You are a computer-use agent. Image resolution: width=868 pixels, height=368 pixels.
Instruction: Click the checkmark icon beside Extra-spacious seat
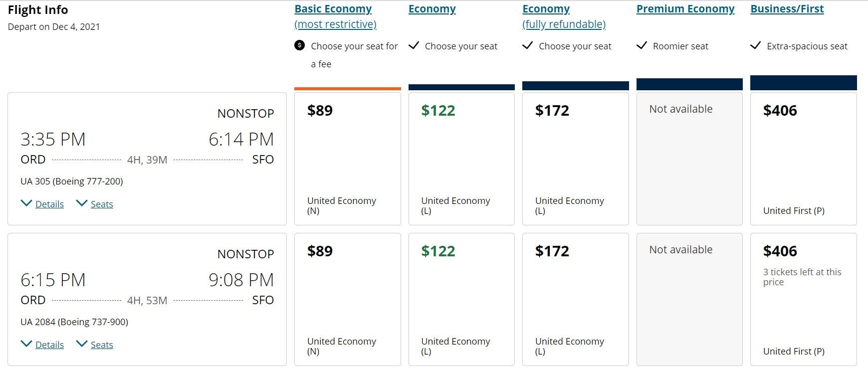coord(755,46)
